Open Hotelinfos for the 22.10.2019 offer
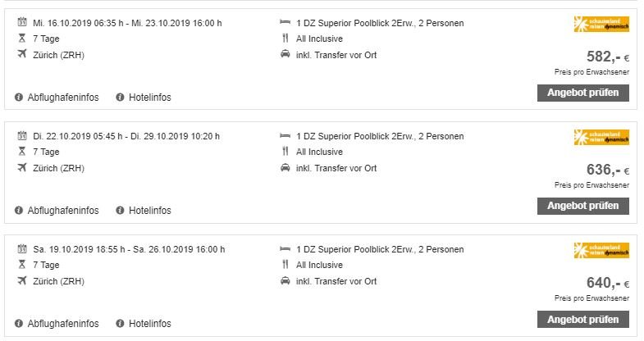The image size is (644, 341). [x=149, y=211]
